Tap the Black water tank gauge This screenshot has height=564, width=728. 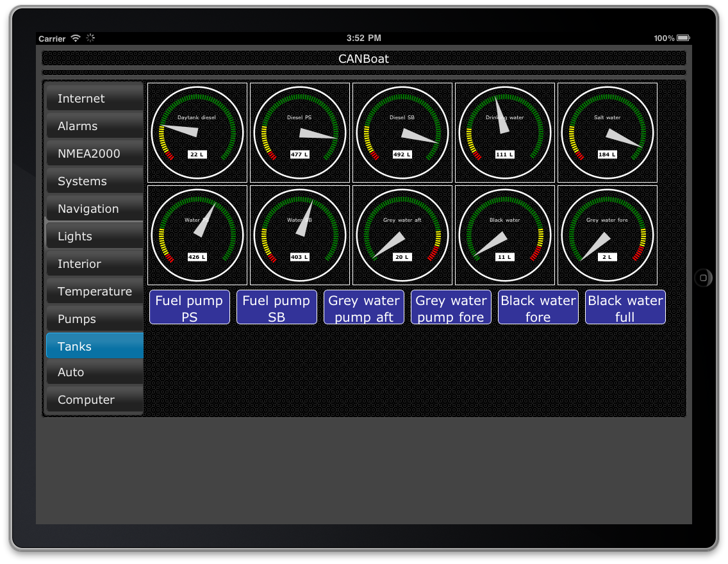coord(505,235)
